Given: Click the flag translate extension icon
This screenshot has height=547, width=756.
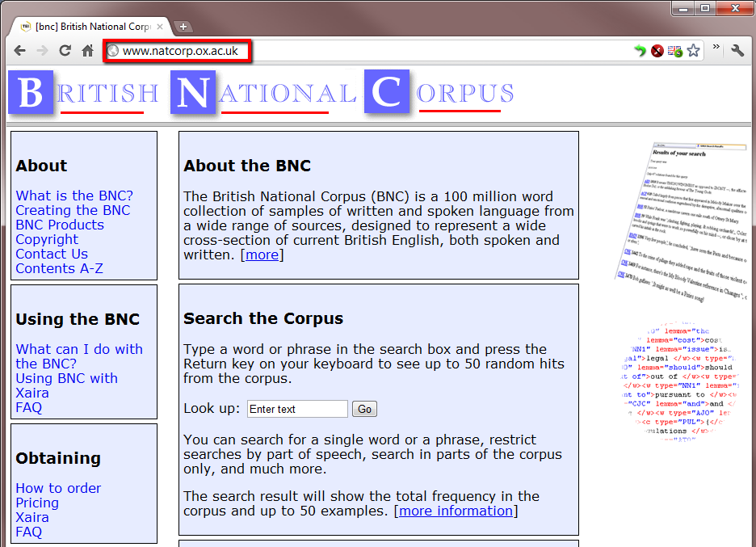Looking at the screenshot, I should (675, 51).
